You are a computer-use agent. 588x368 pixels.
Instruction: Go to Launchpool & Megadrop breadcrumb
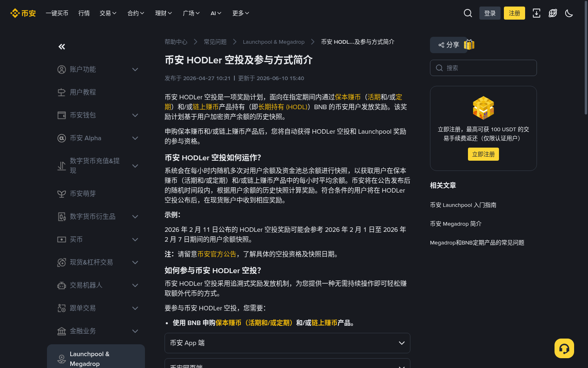[274, 42]
